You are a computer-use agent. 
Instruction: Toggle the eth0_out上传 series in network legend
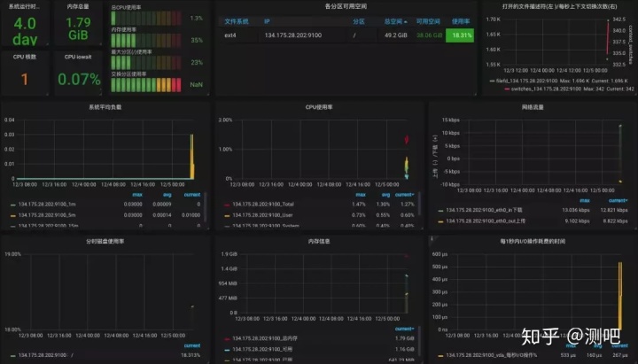coord(486,221)
